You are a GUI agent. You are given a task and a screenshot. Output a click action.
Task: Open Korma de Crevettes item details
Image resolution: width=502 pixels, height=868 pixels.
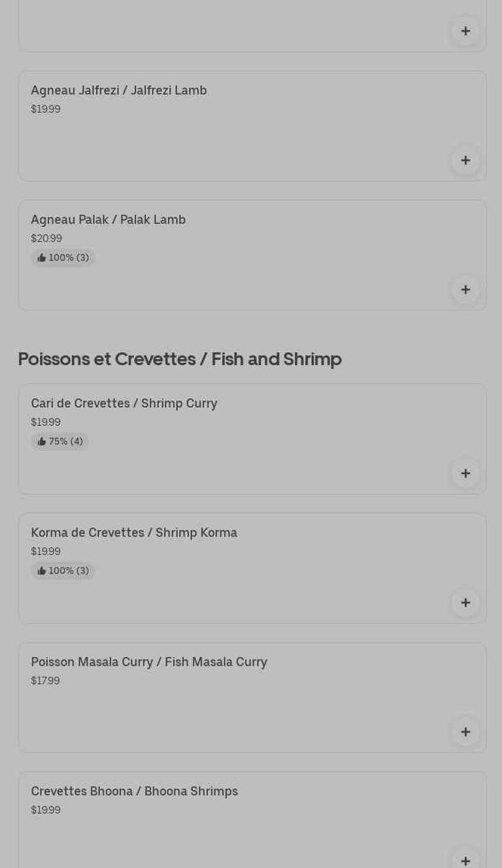pyautogui.click(x=134, y=532)
